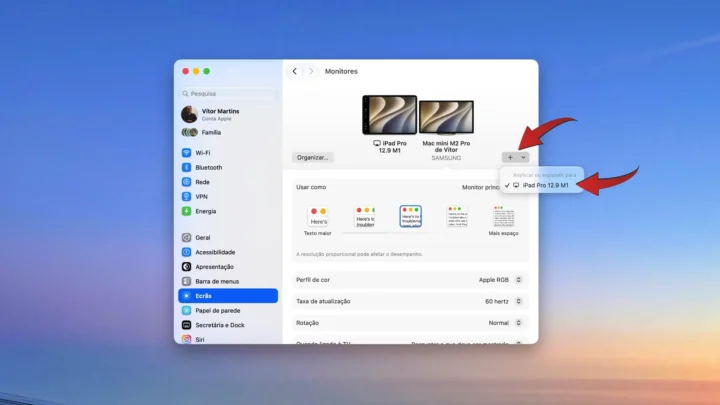Open the Usar como Monitor principal dropdown

point(480,187)
